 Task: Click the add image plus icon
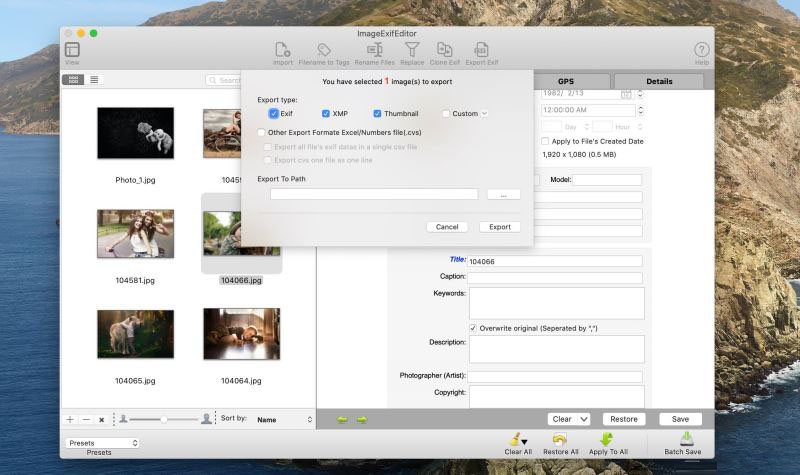point(70,419)
